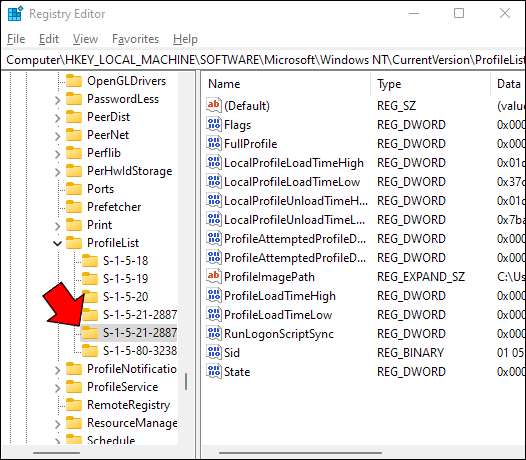Viewport: 526px width, 460px height.
Task: Select the ProfileImagePath value name
Action: pos(269,277)
